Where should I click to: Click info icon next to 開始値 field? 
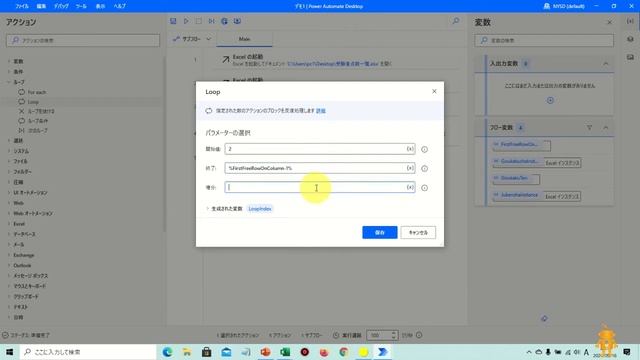pos(424,149)
